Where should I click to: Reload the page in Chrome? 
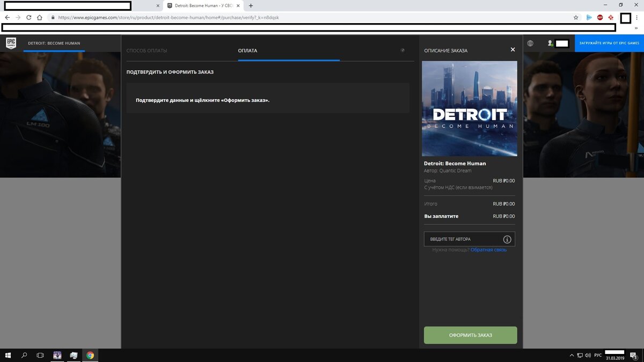coord(29,17)
